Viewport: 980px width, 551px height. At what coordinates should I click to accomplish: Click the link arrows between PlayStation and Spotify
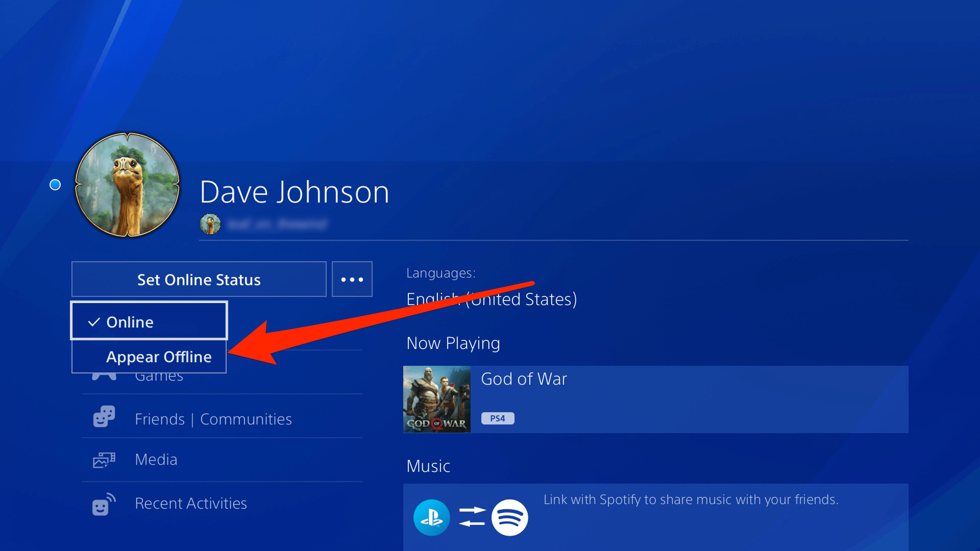472,517
